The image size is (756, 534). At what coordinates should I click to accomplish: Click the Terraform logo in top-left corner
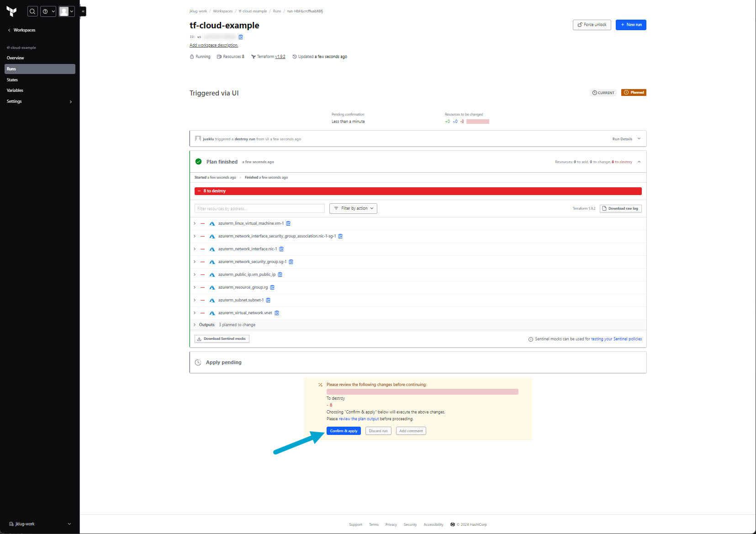(11, 11)
